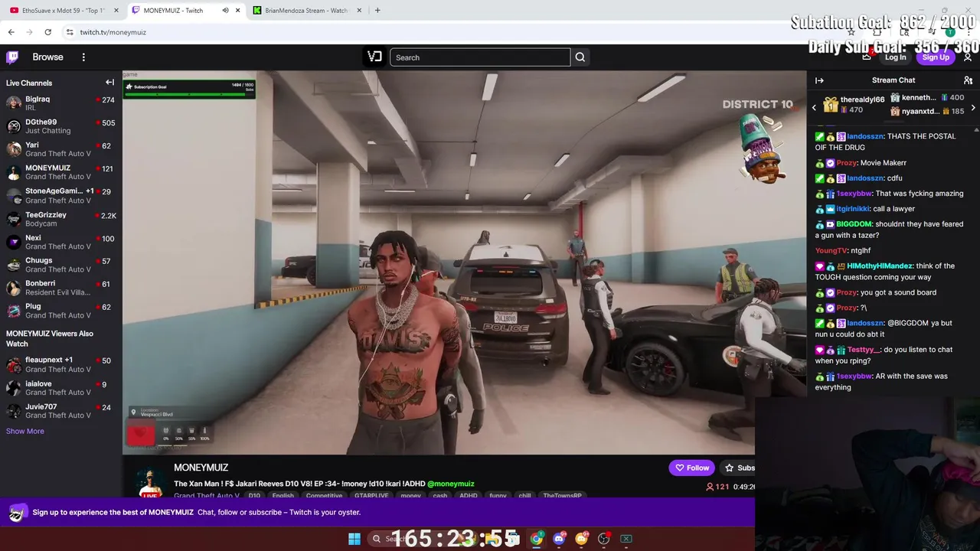This screenshot has height=551, width=980.
Task: Click the search magnifier button
Action: (x=580, y=57)
